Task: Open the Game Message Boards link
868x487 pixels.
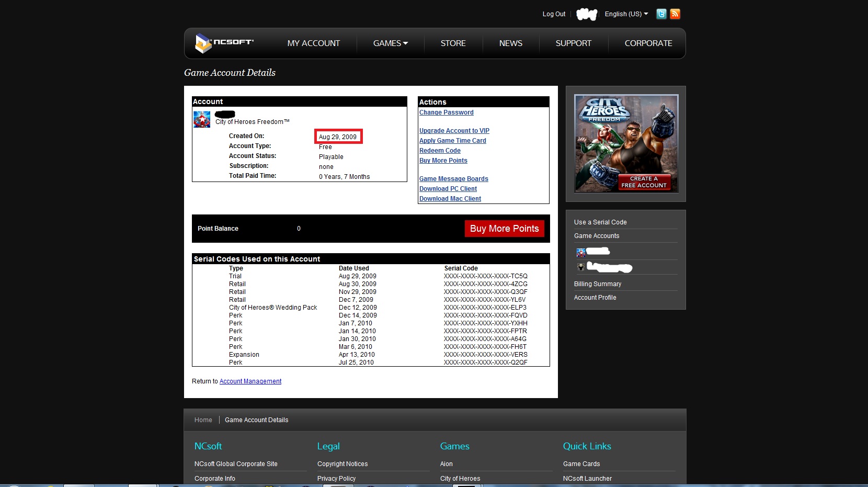Action: [454, 179]
